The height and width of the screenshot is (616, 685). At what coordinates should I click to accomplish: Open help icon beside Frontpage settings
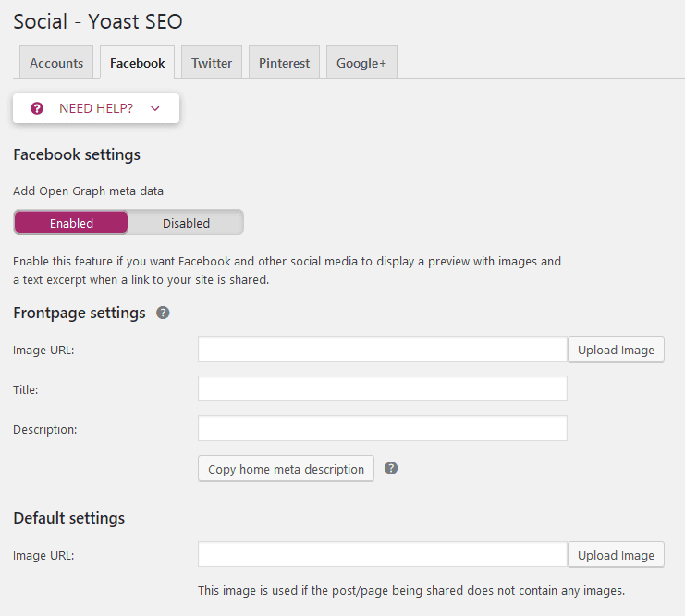point(163,313)
